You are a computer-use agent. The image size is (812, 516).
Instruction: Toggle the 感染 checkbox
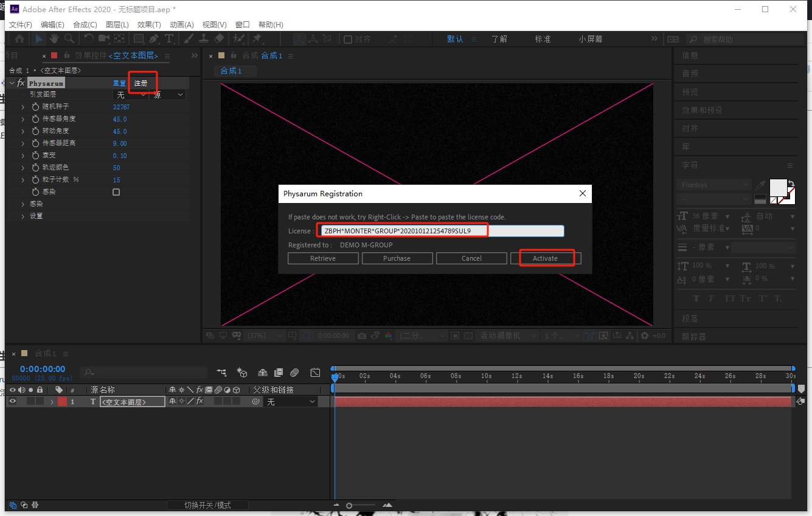pos(116,192)
